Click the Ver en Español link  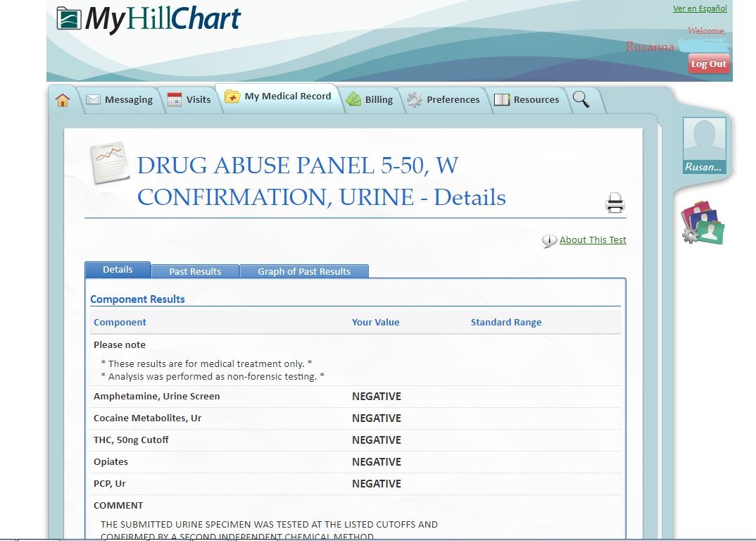coord(699,8)
